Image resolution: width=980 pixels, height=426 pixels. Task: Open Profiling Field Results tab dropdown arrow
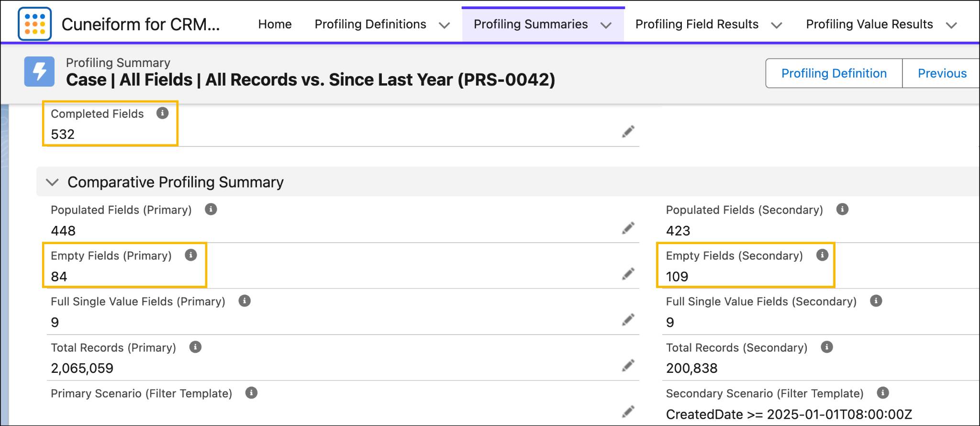pyautogui.click(x=777, y=25)
